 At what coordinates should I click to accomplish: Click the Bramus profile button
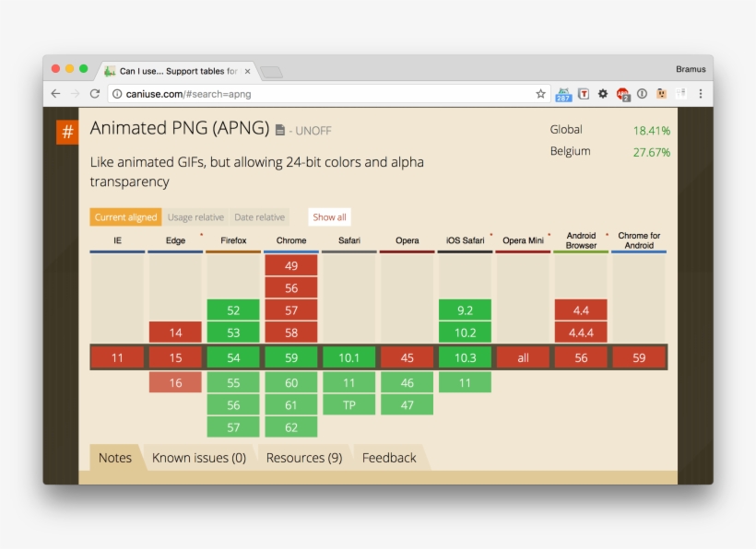691,69
